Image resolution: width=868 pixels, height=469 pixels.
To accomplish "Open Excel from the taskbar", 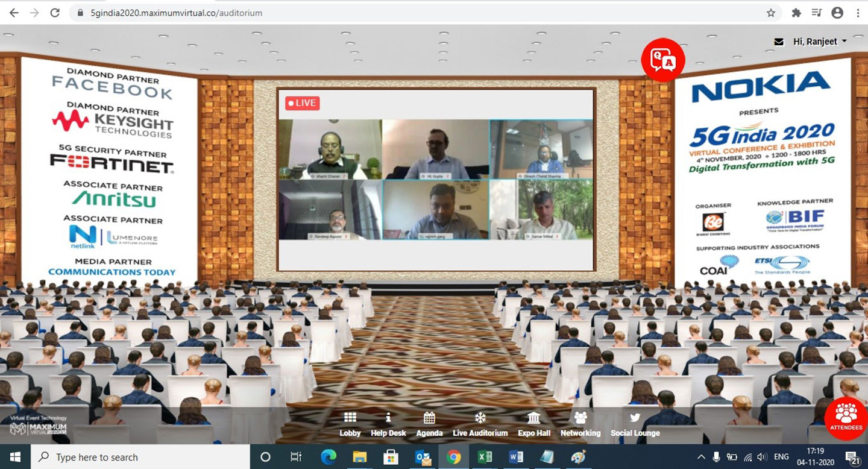I will 485,457.
